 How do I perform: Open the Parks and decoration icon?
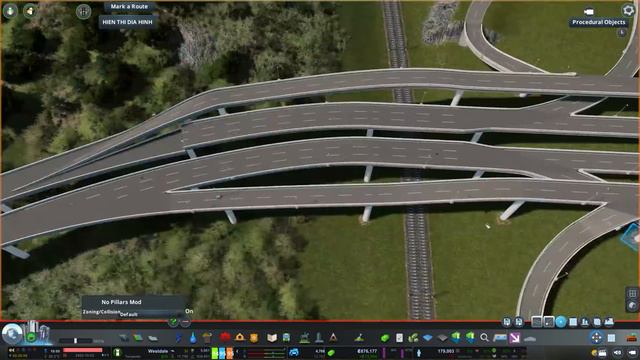point(304,338)
